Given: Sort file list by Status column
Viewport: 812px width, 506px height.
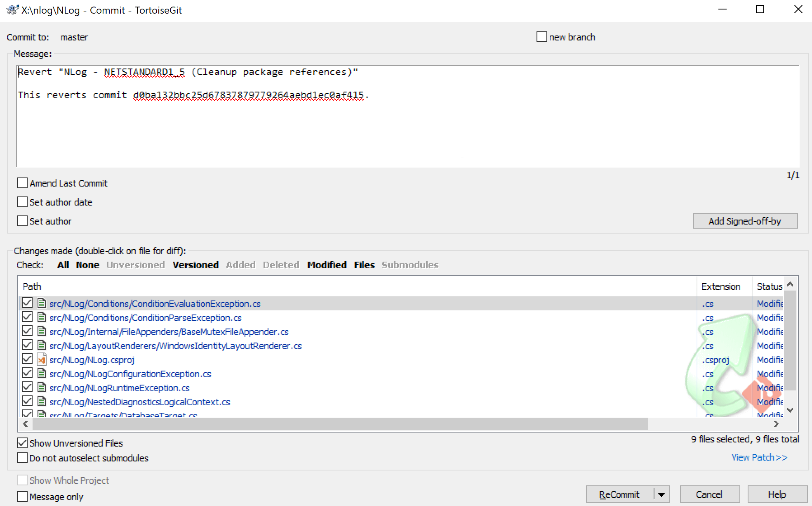Looking at the screenshot, I should coord(769,286).
